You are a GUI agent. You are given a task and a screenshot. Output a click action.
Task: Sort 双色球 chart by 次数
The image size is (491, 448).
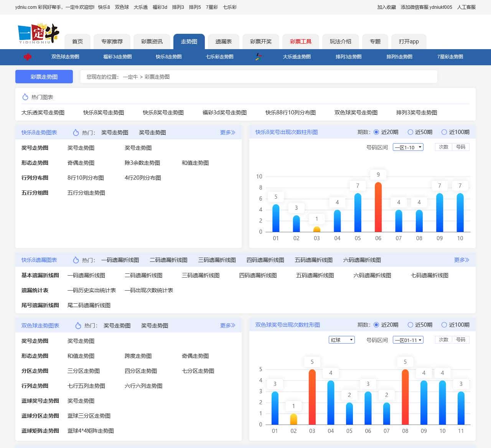(443, 340)
